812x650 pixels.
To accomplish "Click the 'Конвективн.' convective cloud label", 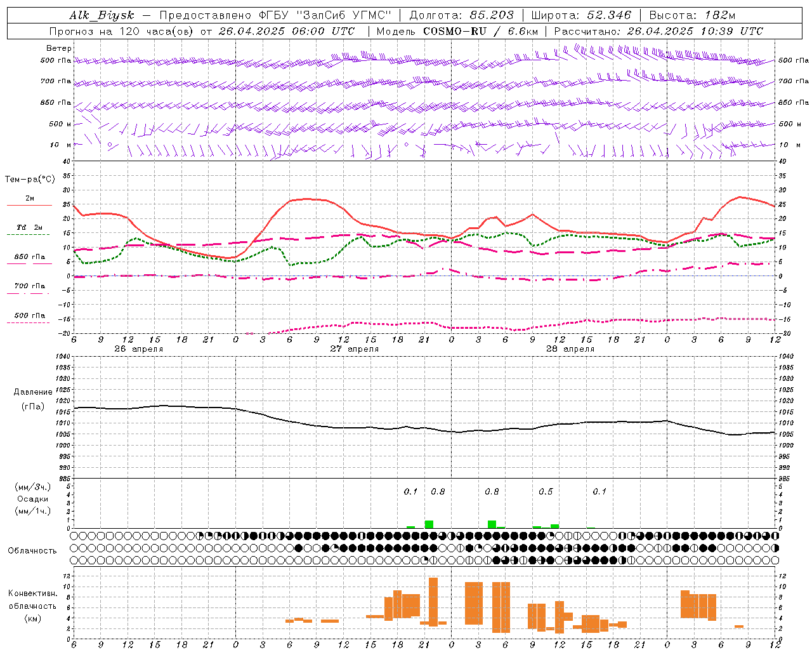I will (32, 594).
